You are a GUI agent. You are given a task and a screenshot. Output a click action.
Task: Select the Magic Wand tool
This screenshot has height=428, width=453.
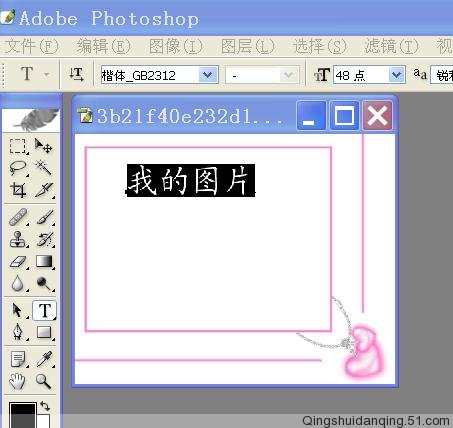[44, 168]
